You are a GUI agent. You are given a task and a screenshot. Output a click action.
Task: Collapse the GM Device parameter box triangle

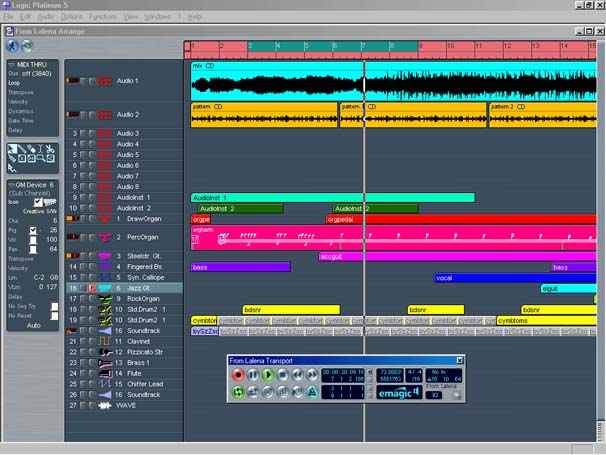pyautogui.click(x=11, y=185)
